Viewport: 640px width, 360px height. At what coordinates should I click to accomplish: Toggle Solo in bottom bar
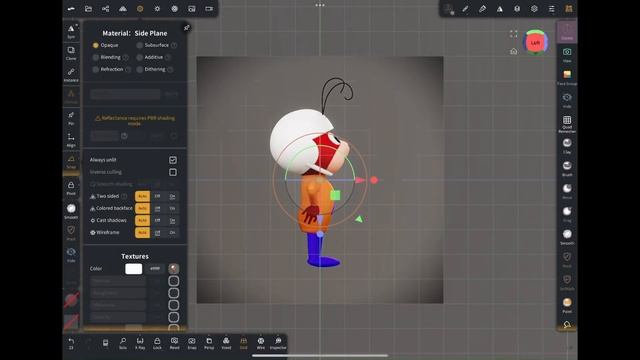pos(123,343)
